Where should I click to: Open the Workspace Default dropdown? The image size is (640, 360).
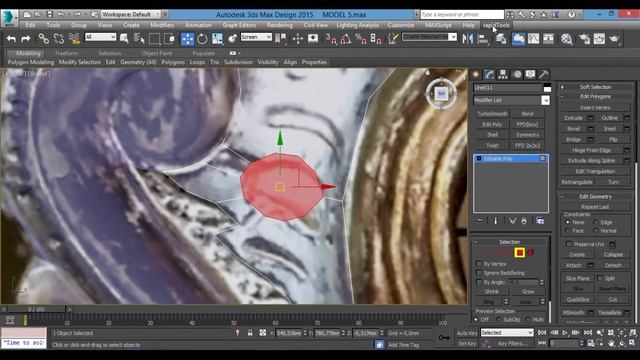pyautogui.click(x=131, y=14)
